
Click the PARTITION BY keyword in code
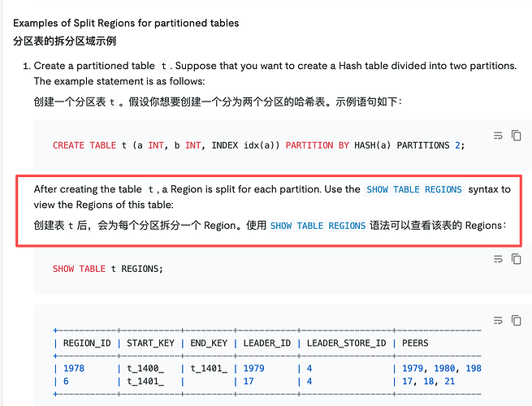click(318, 145)
